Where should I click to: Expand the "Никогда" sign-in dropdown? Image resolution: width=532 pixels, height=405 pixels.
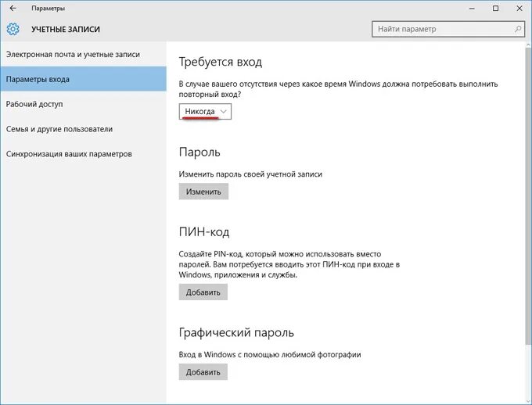[x=205, y=111]
